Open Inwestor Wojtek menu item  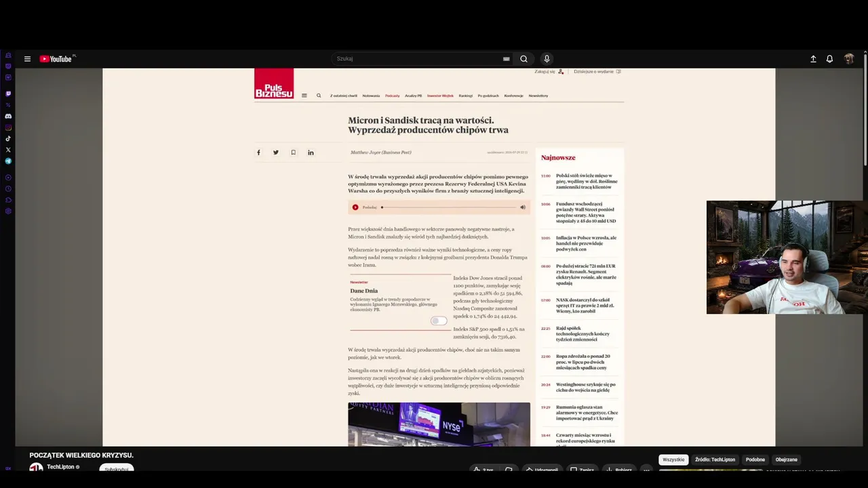tap(440, 96)
